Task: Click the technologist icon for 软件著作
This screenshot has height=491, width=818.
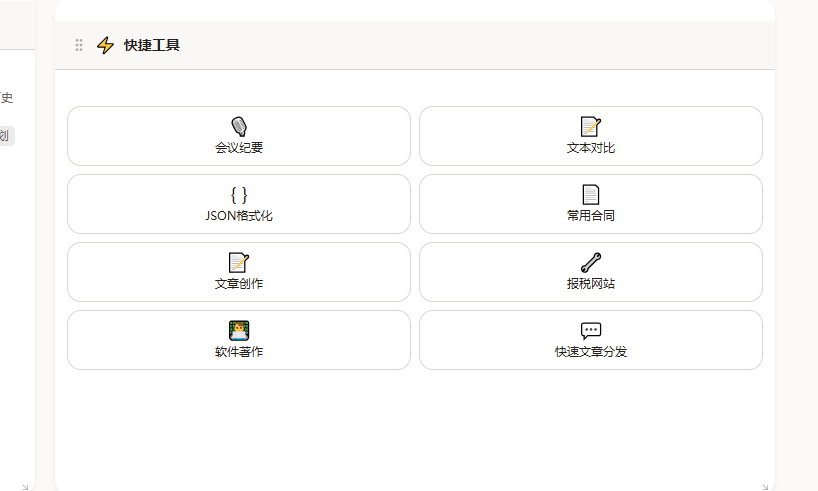Action: (x=239, y=330)
